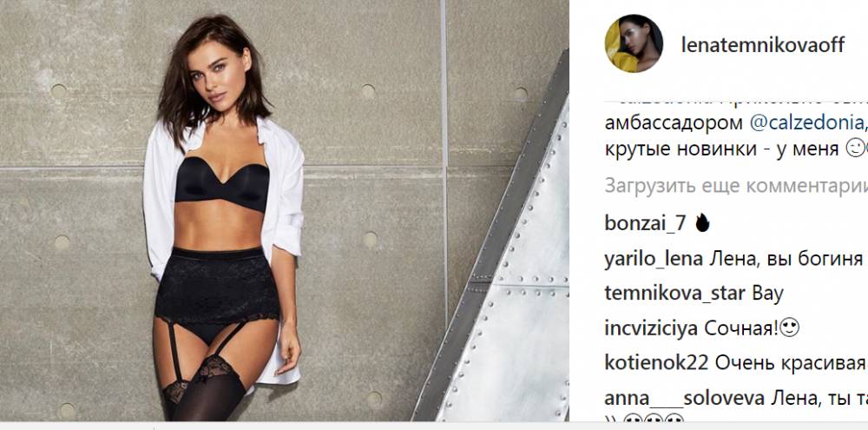
Task: Open the @calzedonia mention link
Action: coord(806,123)
